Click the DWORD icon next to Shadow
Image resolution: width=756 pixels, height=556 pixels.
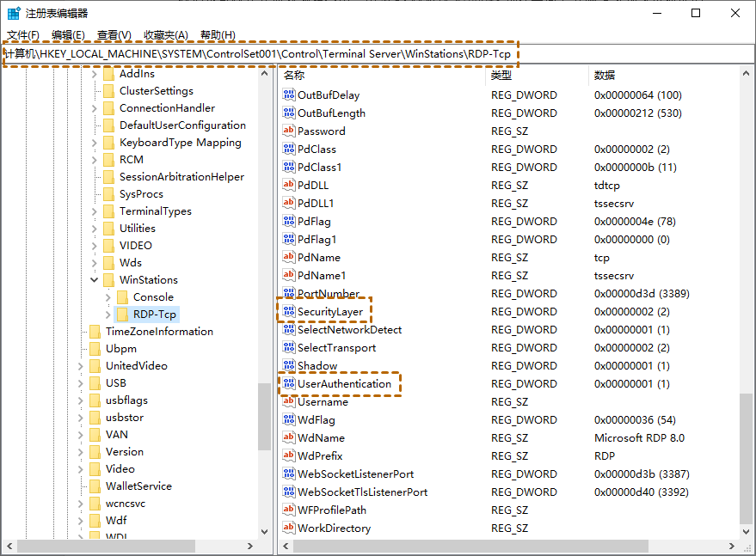coord(289,365)
